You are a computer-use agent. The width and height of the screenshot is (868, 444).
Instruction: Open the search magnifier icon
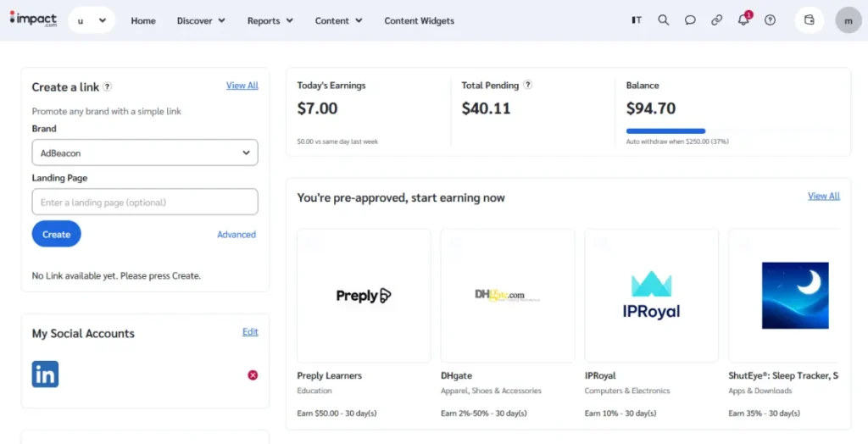click(663, 20)
